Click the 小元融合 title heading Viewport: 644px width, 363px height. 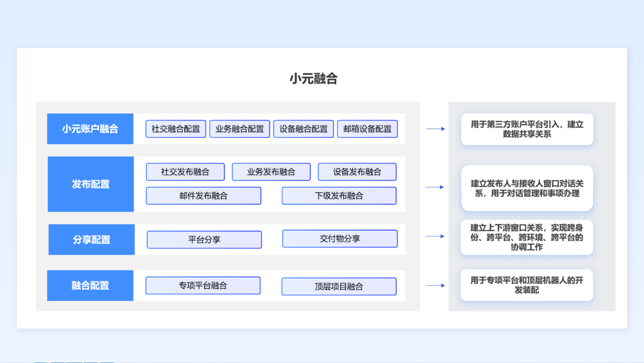tap(313, 79)
